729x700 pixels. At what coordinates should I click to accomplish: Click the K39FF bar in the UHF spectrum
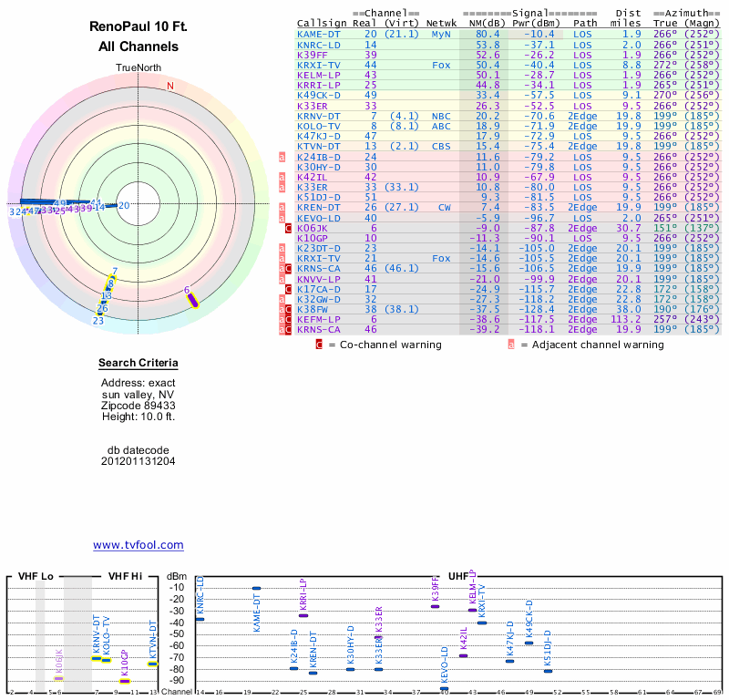pyautogui.click(x=436, y=606)
